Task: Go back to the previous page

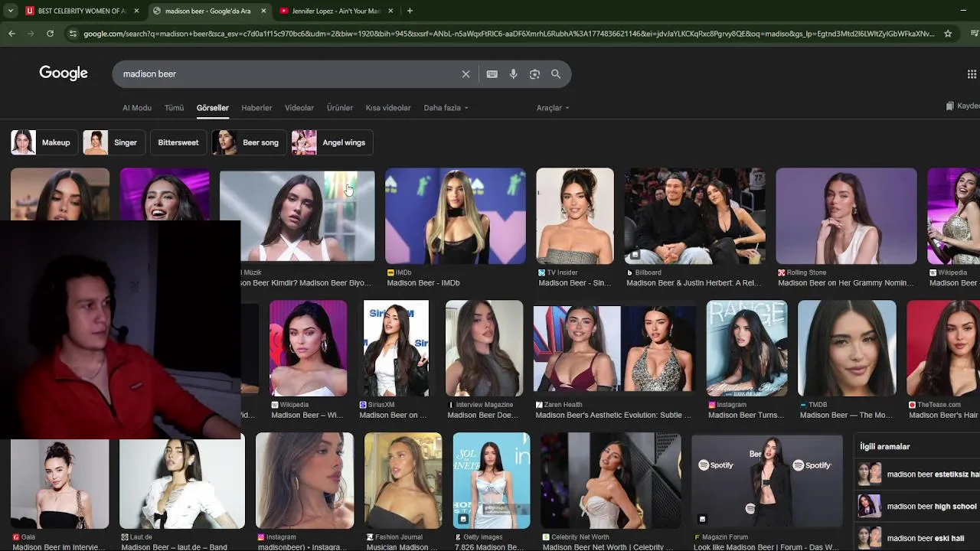Action: coord(11,34)
